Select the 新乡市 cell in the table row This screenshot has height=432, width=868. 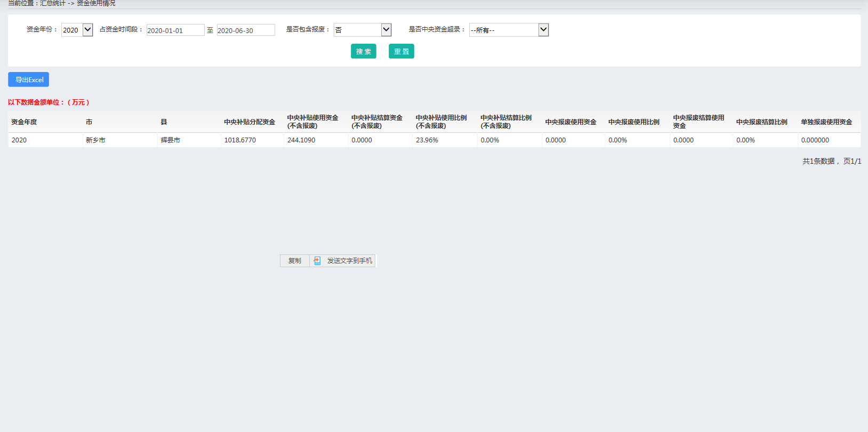tap(95, 140)
